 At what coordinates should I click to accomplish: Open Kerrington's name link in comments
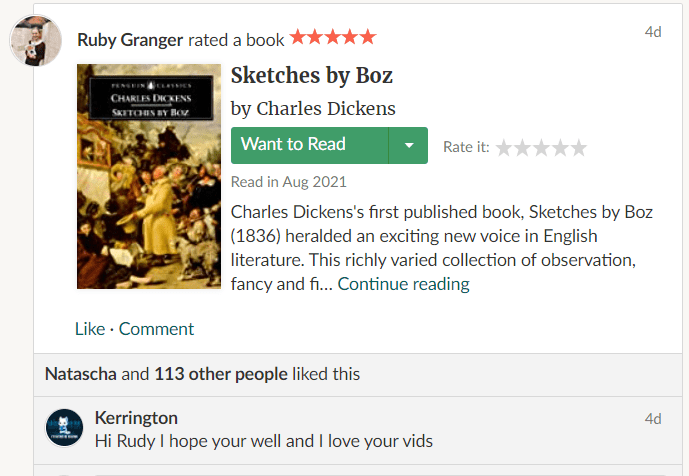136,418
